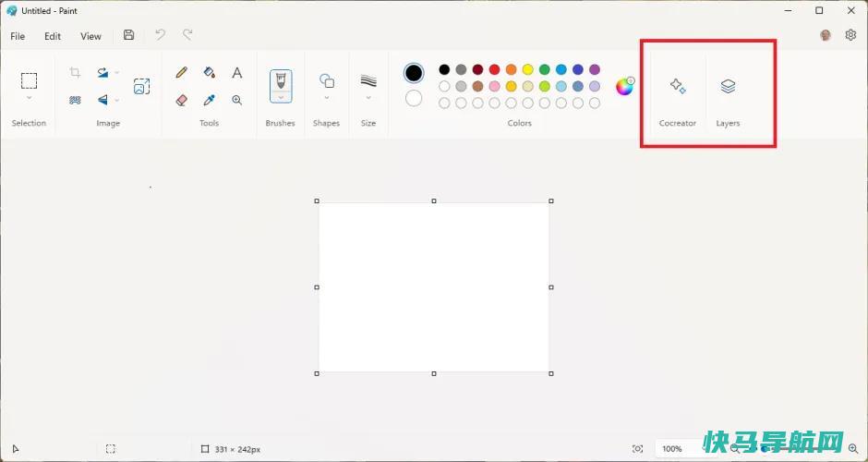Expand the Selection options chevron
Image resolution: width=868 pixels, height=462 pixels.
click(29, 98)
